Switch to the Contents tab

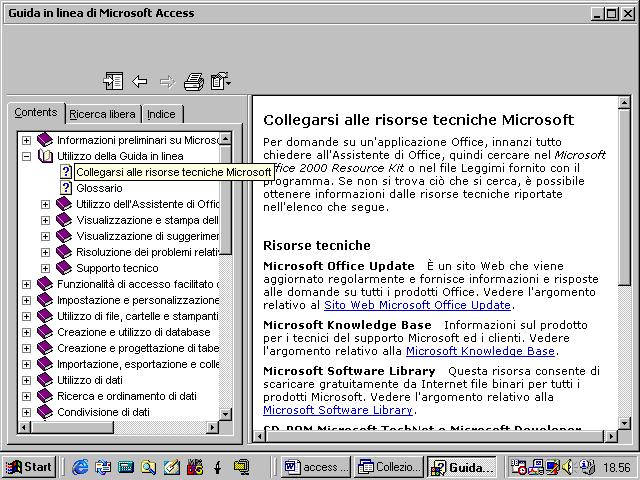[x=36, y=112]
